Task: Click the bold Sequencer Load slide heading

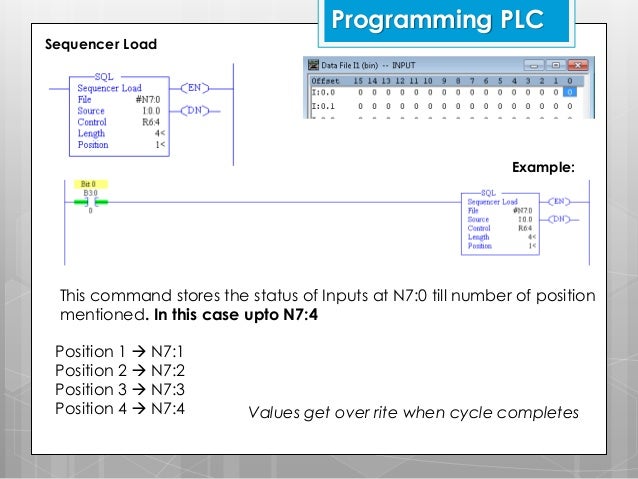Action: pos(101,44)
